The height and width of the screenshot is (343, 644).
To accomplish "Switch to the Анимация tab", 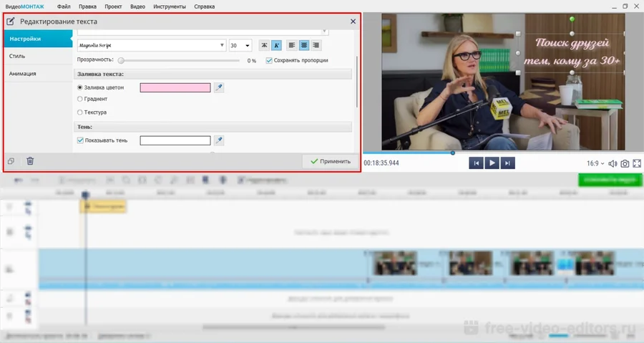I will click(23, 74).
